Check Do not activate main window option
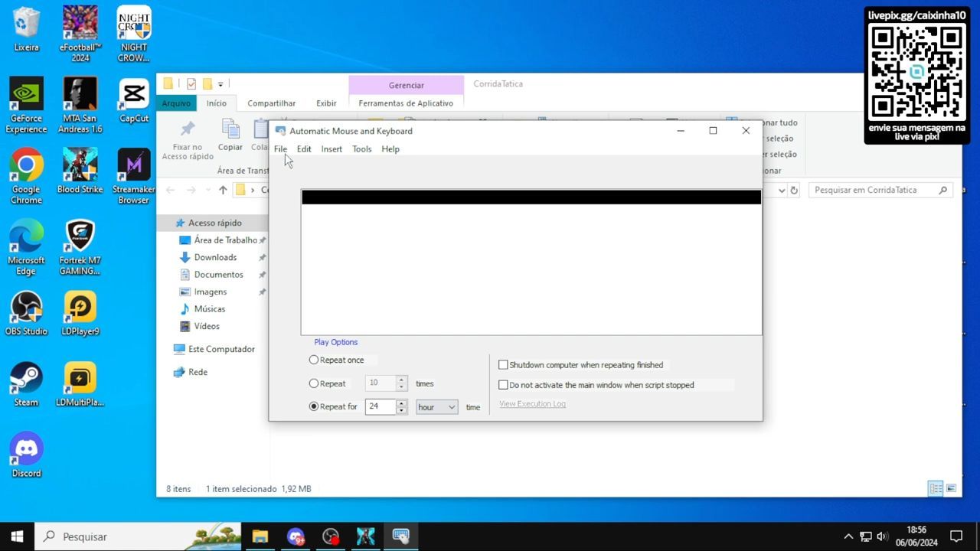This screenshot has height=551, width=980. pyautogui.click(x=503, y=385)
